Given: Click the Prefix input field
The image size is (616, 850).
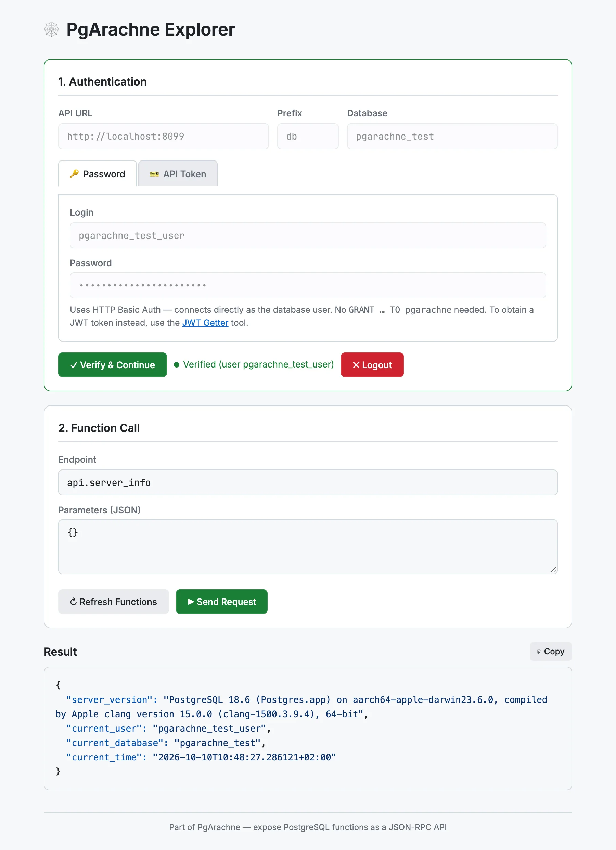Looking at the screenshot, I should point(308,137).
